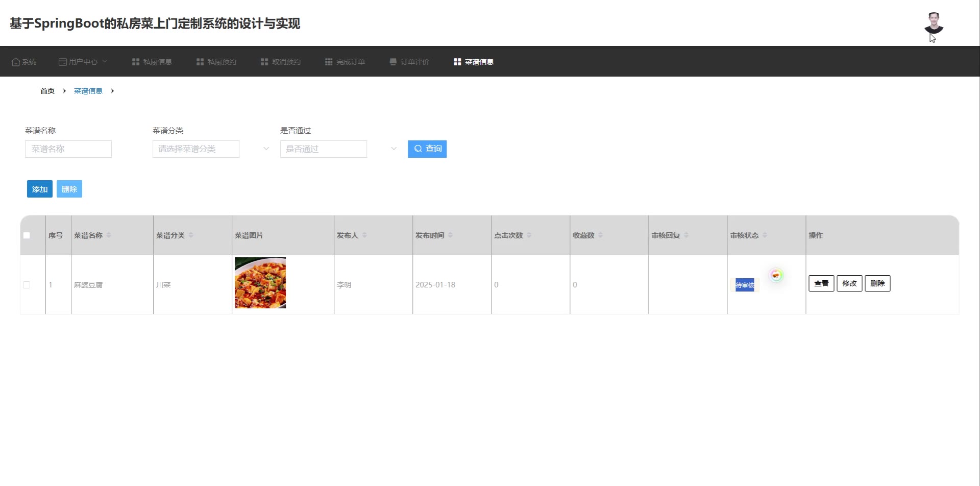Click the 查询 search button
This screenshot has width=980, height=486.
[427, 149]
